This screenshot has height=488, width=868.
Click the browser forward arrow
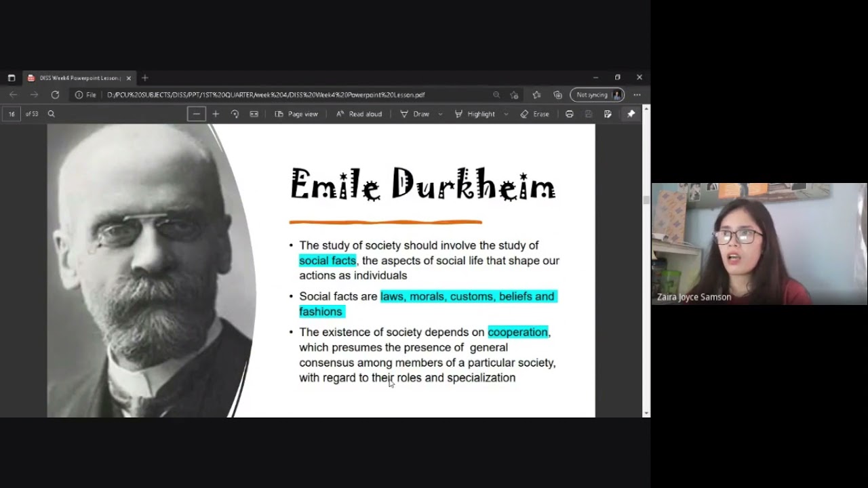(x=34, y=95)
